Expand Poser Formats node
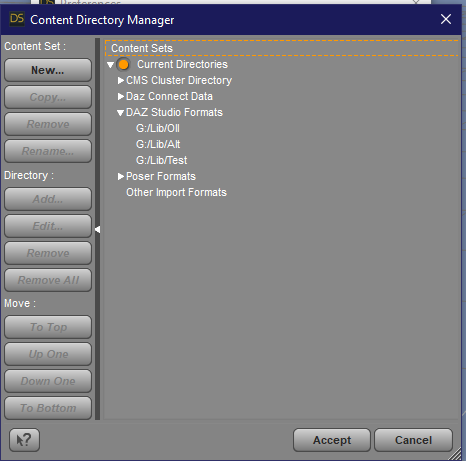Viewport: 466px width, 461px height. (x=121, y=176)
